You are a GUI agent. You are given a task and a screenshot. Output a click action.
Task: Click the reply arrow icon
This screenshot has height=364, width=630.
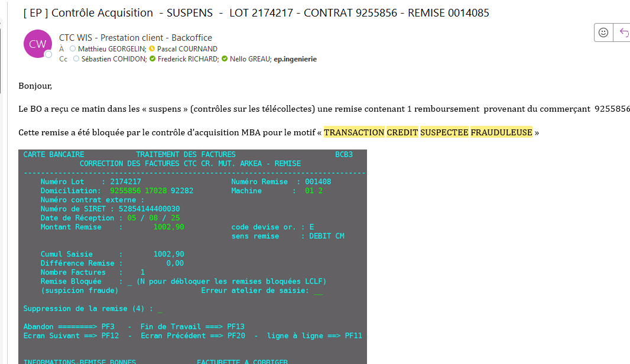click(623, 33)
